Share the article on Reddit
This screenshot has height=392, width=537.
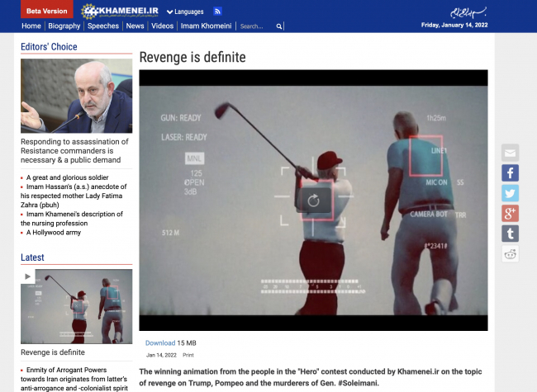tap(510, 254)
